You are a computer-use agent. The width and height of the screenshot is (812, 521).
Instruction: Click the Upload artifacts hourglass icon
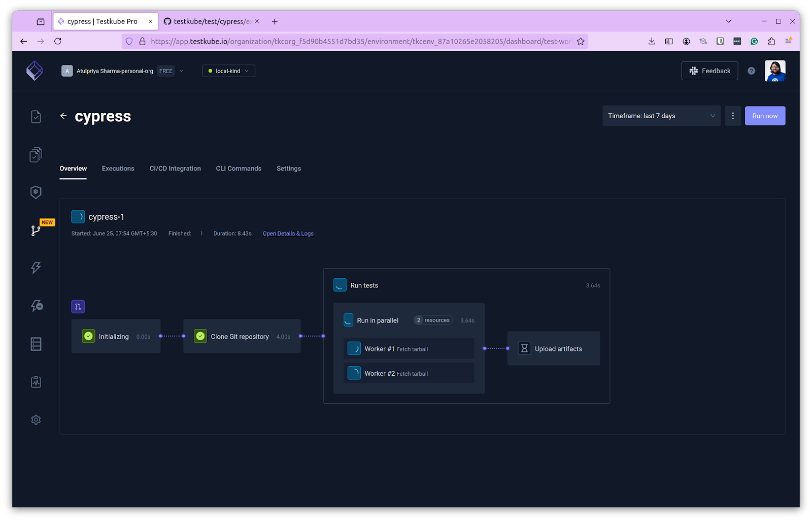tap(524, 348)
